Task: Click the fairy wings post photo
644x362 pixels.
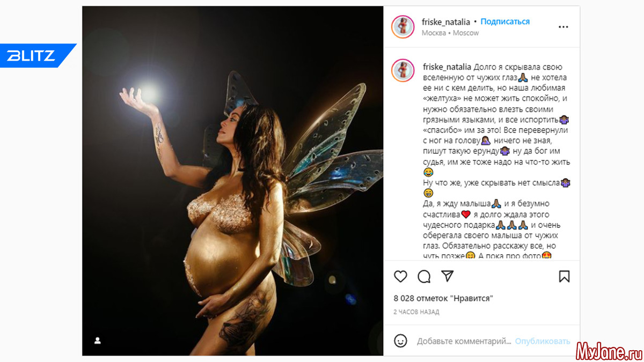Action: click(x=232, y=181)
